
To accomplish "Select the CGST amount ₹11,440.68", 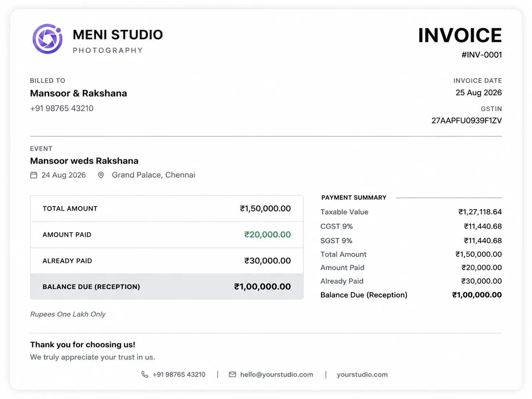I will [483, 226].
